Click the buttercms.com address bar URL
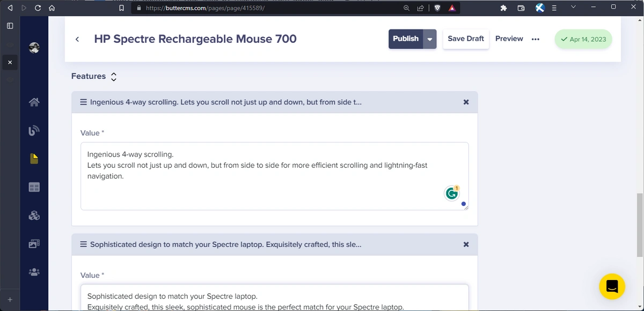 pyautogui.click(x=205, y=9)
